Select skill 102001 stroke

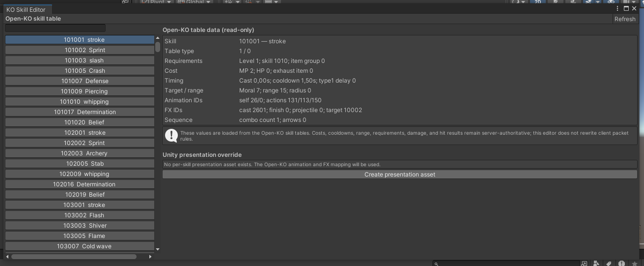coord(80,133)
